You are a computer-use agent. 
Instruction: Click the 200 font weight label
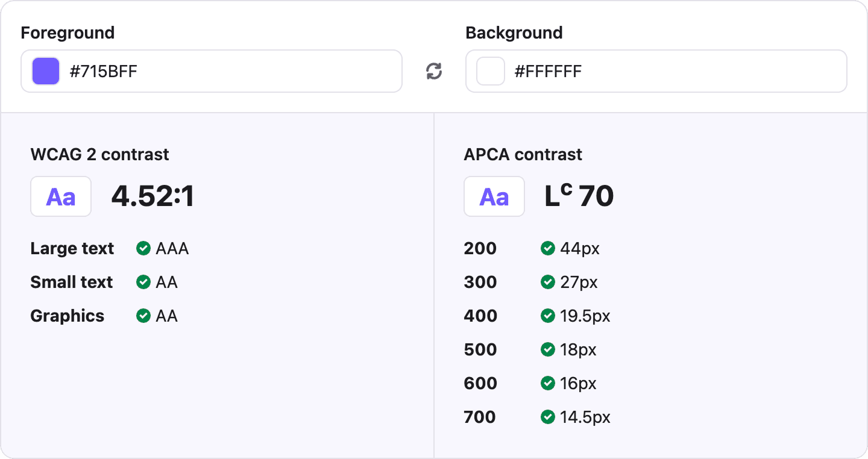pos(480,248)
